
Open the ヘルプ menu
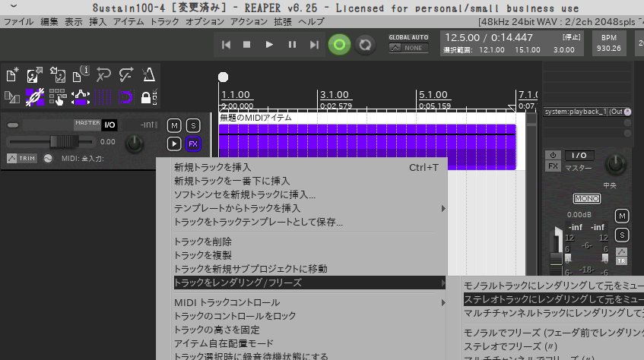pyautogui.click(x=311, y=22)
